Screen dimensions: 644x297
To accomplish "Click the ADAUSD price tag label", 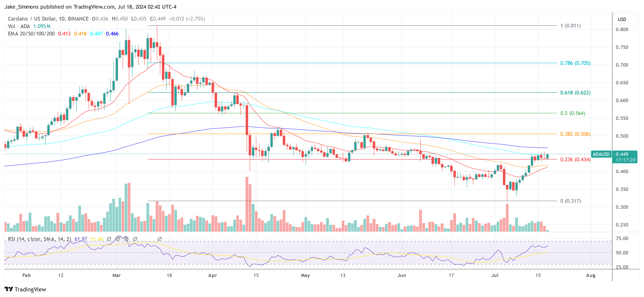I will pyautogui.click(x=601, y=154).
